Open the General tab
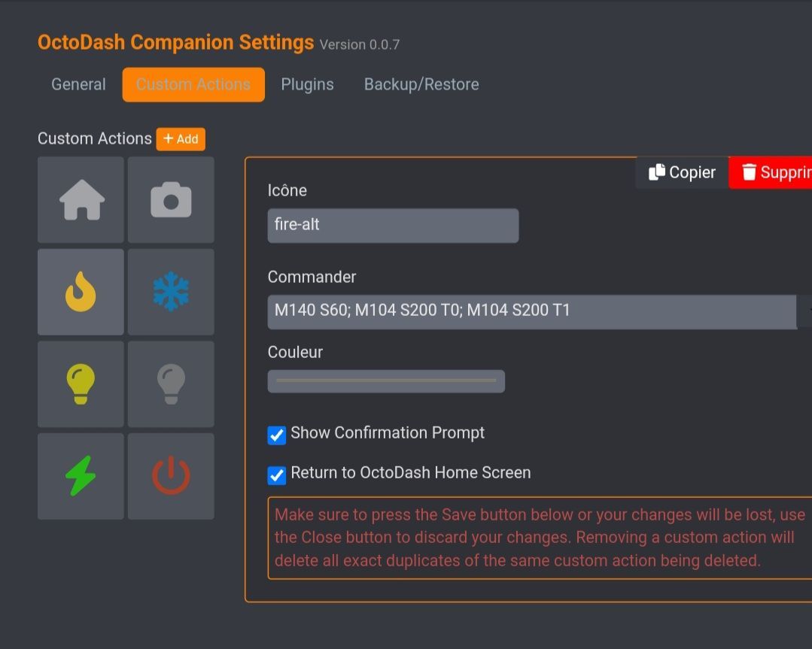 pos(78,84)
